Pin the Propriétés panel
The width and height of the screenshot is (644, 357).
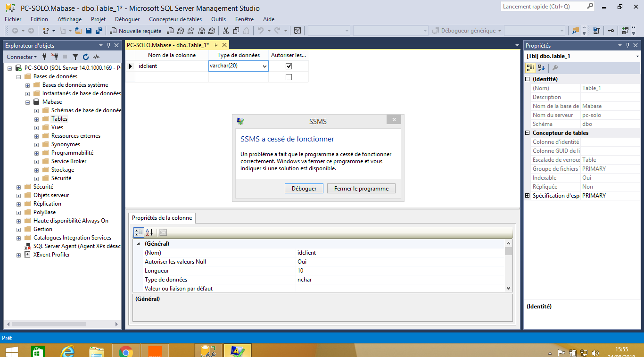point(627,45)
